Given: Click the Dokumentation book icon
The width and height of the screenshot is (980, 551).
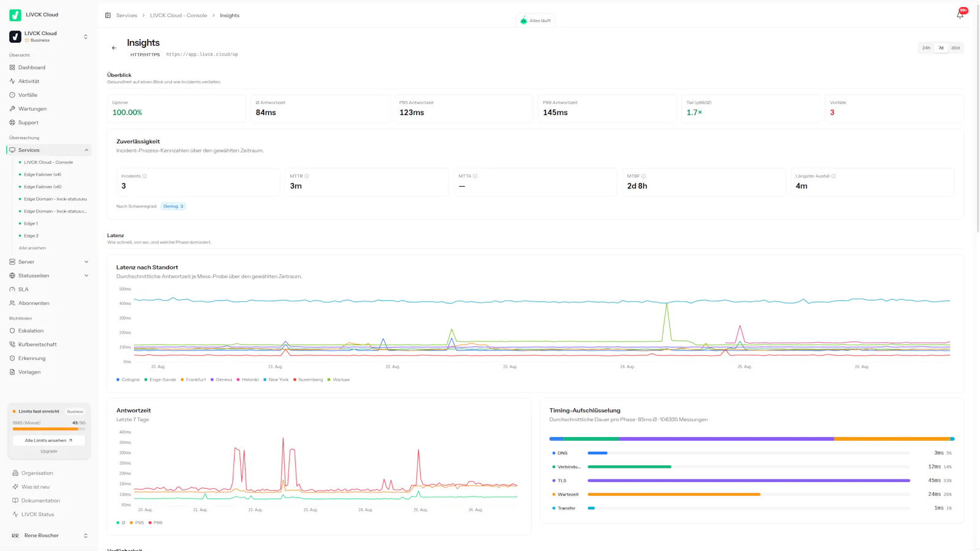Looking at the screenshot, I should (x=15, y=501).
